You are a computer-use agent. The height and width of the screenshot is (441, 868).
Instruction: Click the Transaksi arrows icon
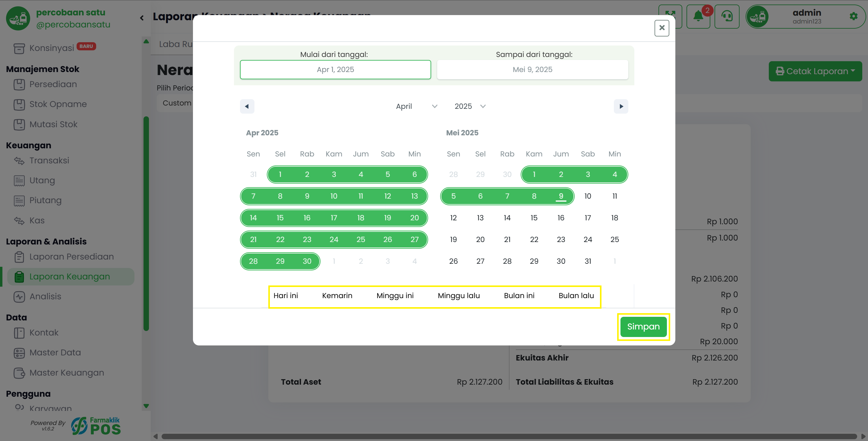pyautogui.click(x=19, y=161)
